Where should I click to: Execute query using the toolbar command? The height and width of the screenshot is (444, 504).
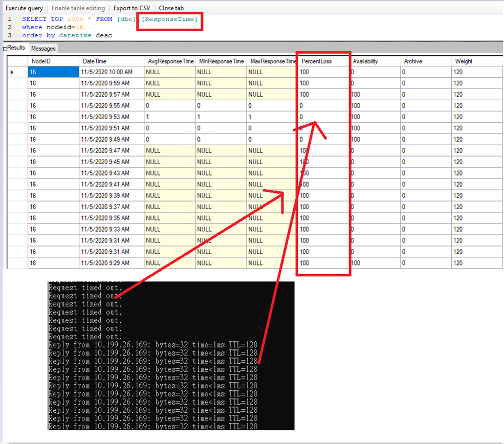tap(24, 8)
